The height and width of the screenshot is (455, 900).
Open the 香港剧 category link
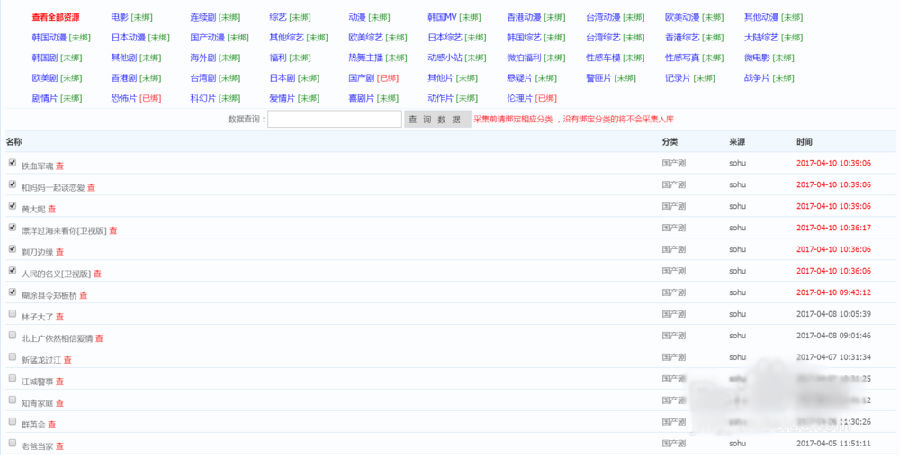point(123,78)
